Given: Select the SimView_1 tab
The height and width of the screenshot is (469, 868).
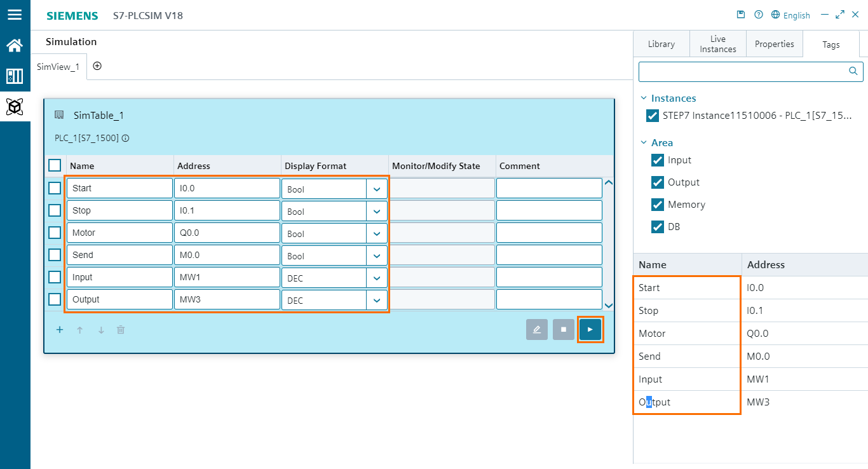Looking at the screenshot, I should point(58,67).
